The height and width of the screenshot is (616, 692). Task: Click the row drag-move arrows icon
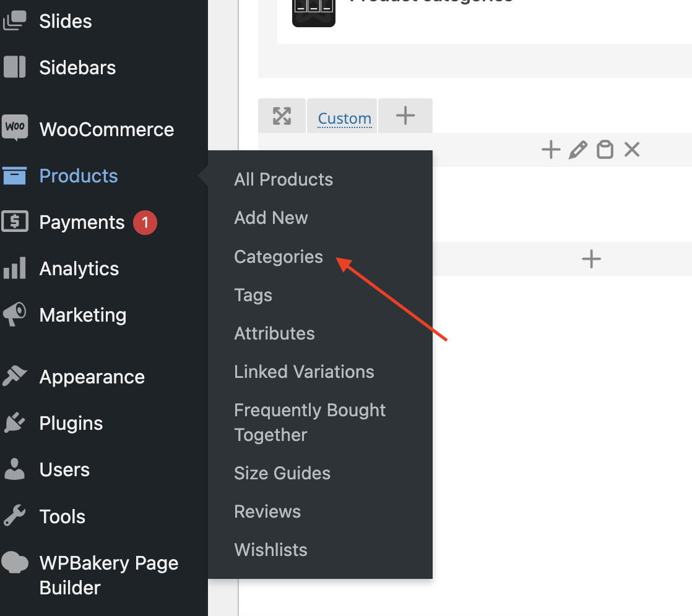point(282,116)
